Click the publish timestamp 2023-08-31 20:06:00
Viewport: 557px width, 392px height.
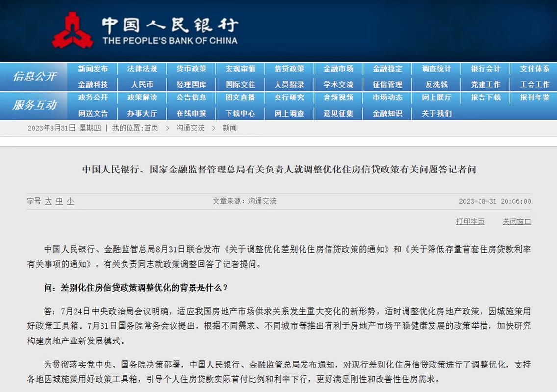pos(495,201)
